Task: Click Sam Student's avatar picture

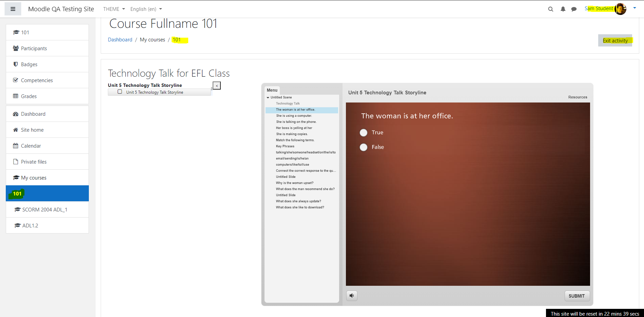Action: (621, 9)
